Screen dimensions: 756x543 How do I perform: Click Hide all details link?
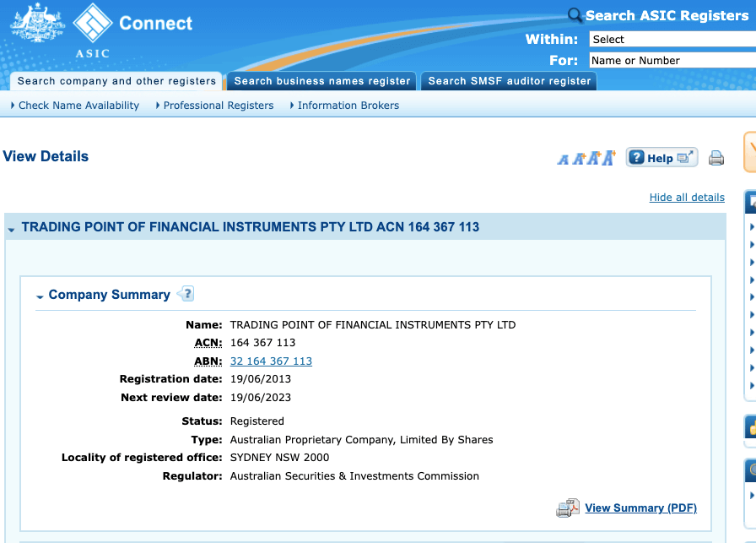point(687,197)
